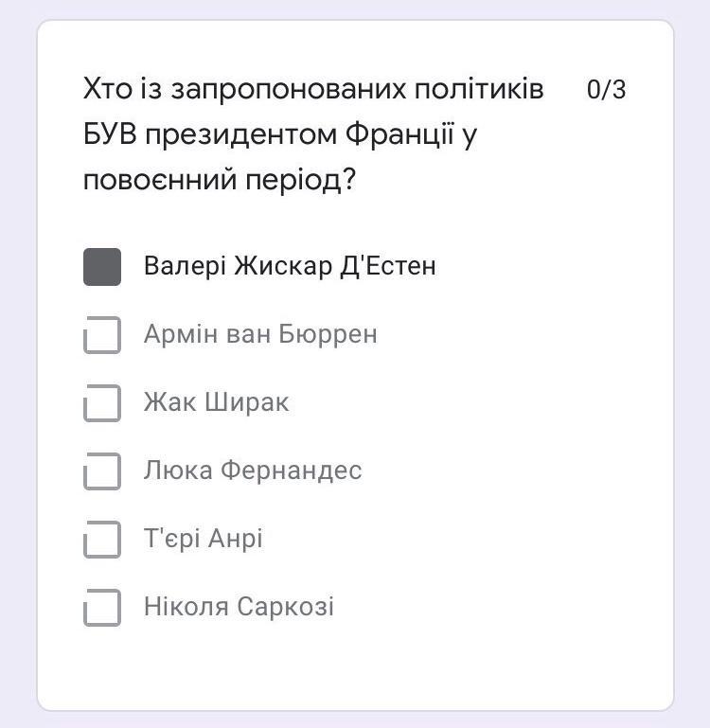
Task: Click the phrase повоєнний період? in the question
Action: tap(220, 180)
